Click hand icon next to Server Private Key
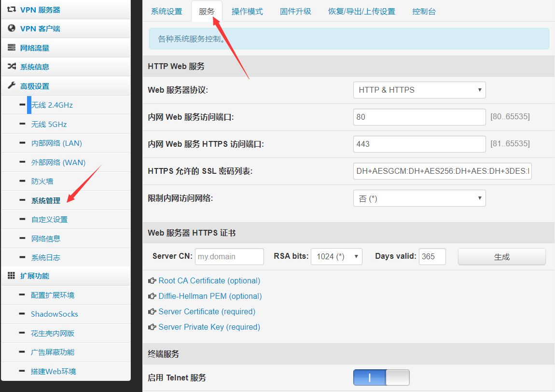 (152, 327)
